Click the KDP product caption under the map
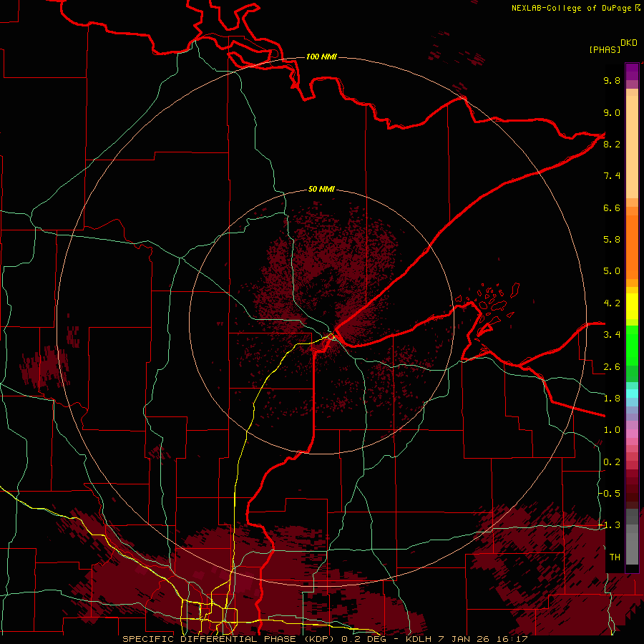The width and height of the screenshot is (644, 644). [x=326, y=639]
